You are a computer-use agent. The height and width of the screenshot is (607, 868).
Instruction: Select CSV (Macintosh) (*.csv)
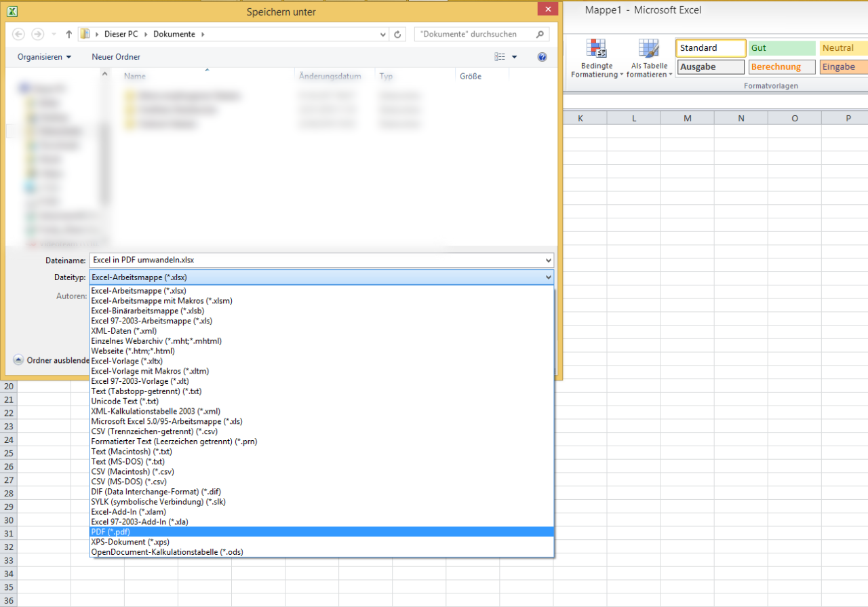pyautogui.click(x=322, y=471)
